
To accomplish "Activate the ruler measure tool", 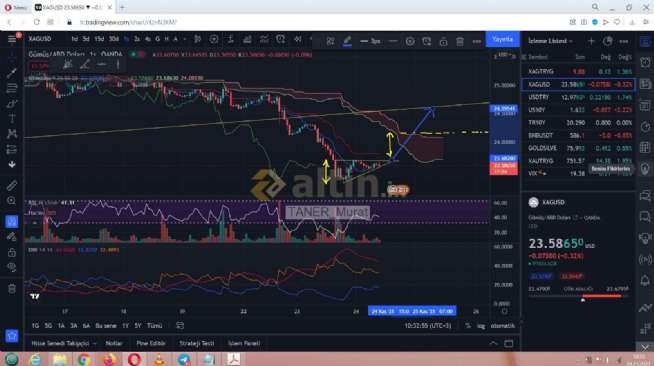I will (x=12, y=185).
